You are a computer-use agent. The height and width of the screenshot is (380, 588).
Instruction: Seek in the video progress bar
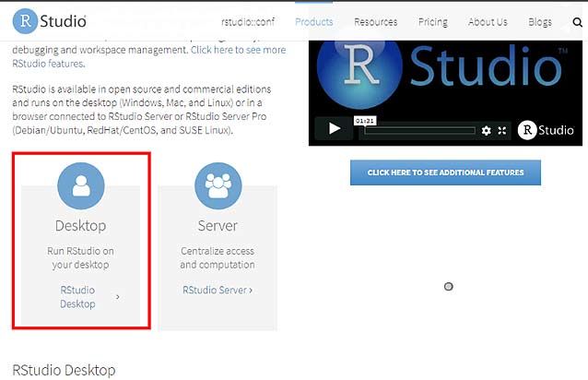point(419,131)
